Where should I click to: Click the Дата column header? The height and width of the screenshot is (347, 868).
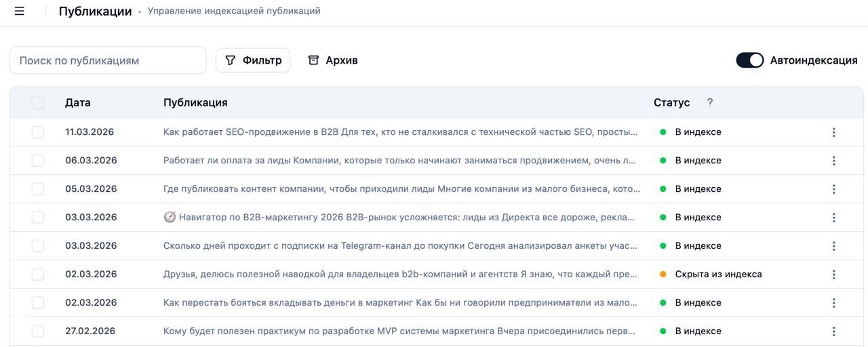(78, 102)
